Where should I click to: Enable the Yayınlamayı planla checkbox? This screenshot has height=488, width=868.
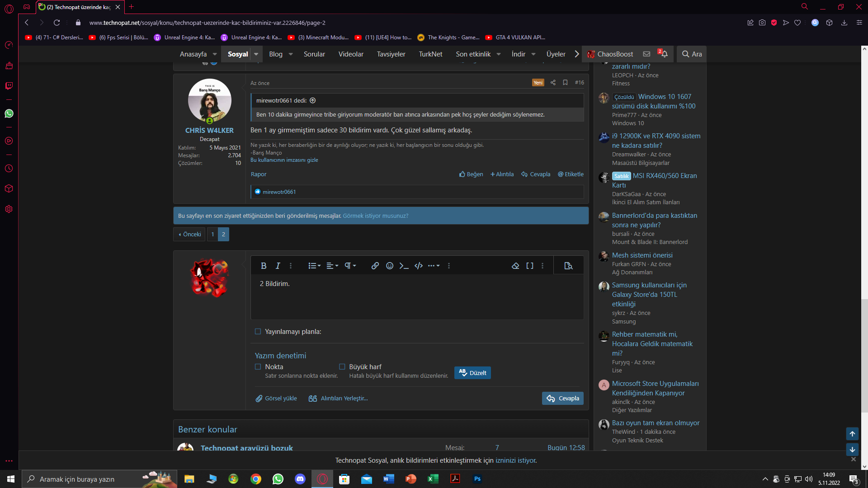pyautogui.click(x=258, y=331)
